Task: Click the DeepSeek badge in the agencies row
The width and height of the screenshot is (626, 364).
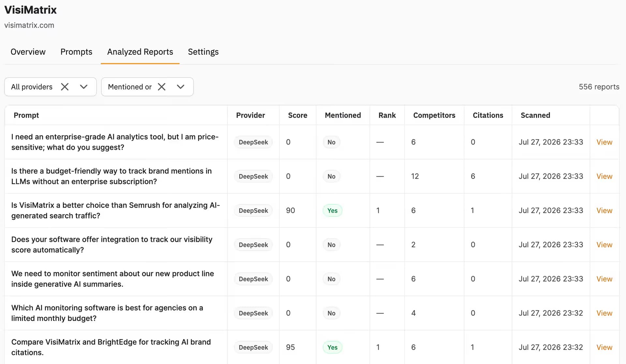Action: 253,313
